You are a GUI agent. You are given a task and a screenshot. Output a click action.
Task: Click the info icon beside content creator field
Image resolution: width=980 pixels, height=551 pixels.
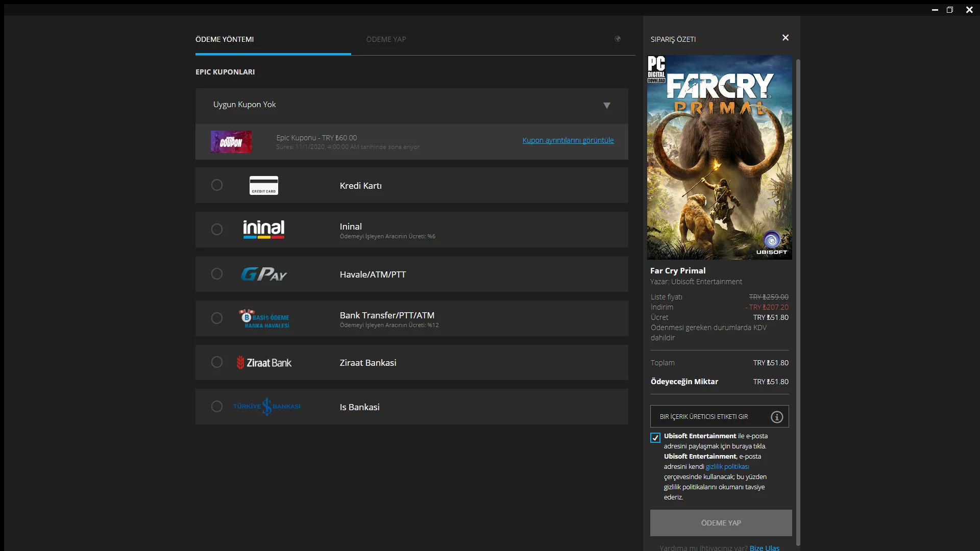[x=776, y=417]
